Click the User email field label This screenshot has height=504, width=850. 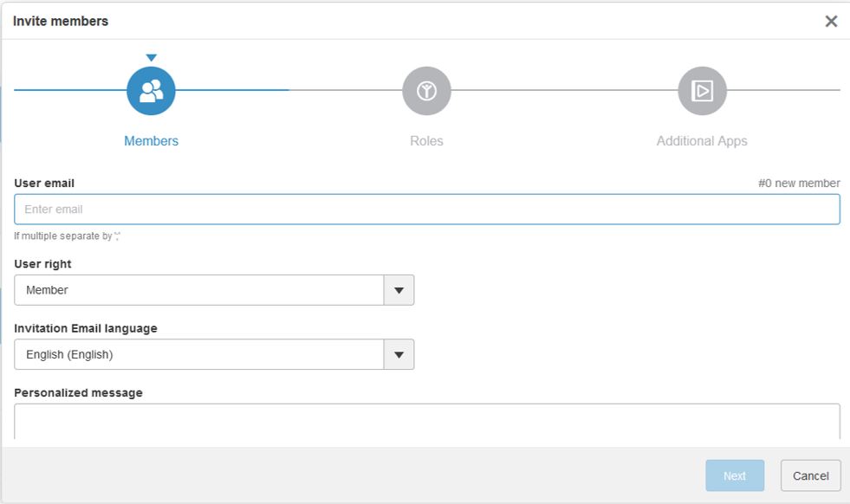(x=44, y=184)
